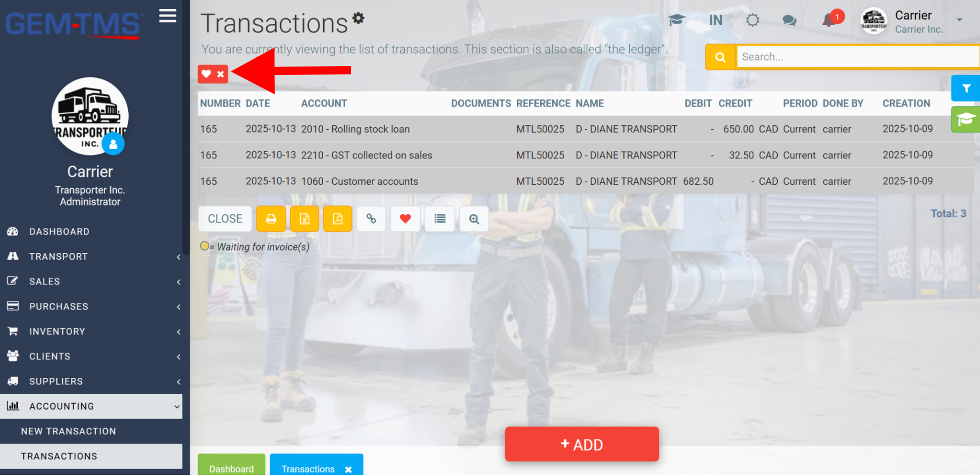Remove the red favorite filter tag
This screenshot has width=980, height=476.
(220, 74)
